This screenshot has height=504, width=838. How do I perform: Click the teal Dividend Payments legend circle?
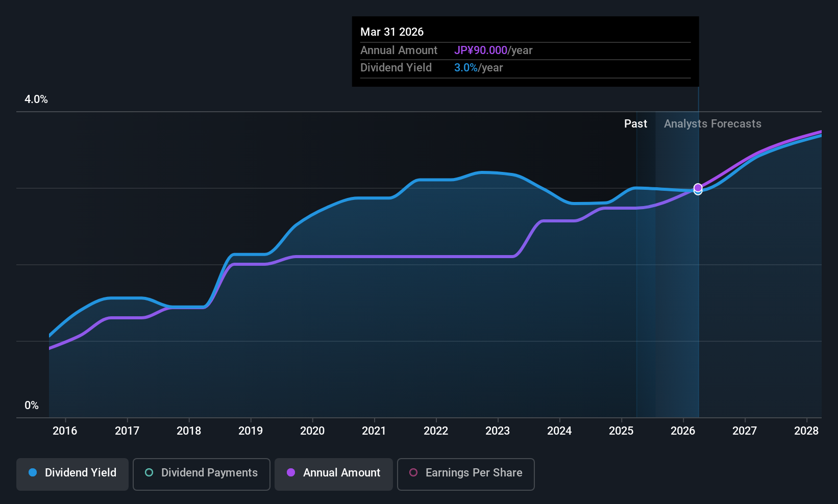(x=149, y=472)
